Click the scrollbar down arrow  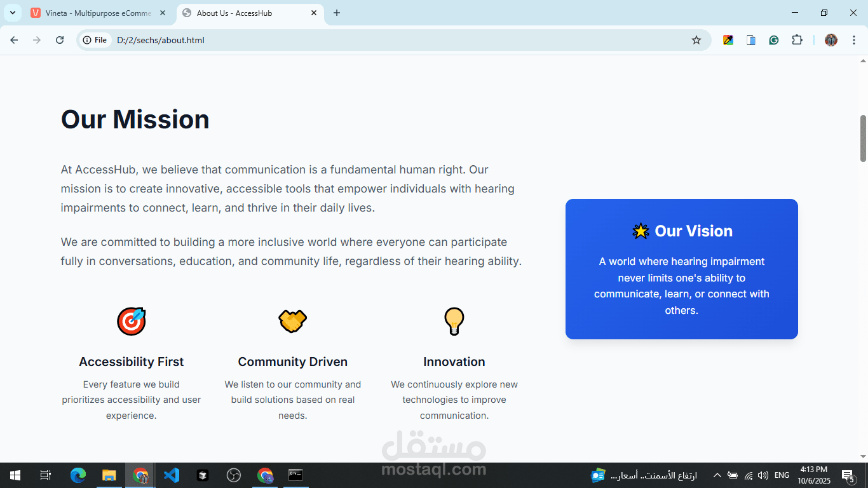(863, 457)
